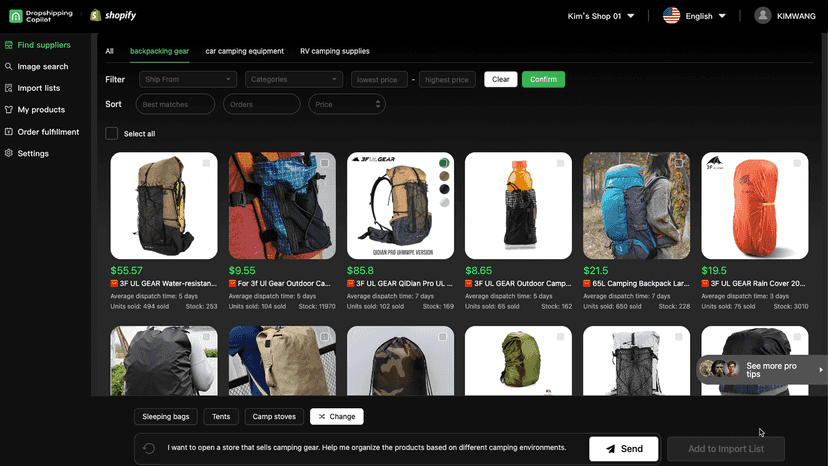Click the Dropshipping Copilot logo icon
This screenshot has height=466, width=828.
[16, 16]
